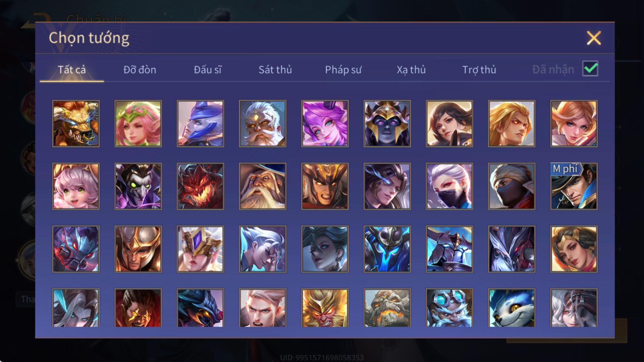644x362 pixels.
Task: View the "Đấu sĩ" tab
Action: (208, 70)
